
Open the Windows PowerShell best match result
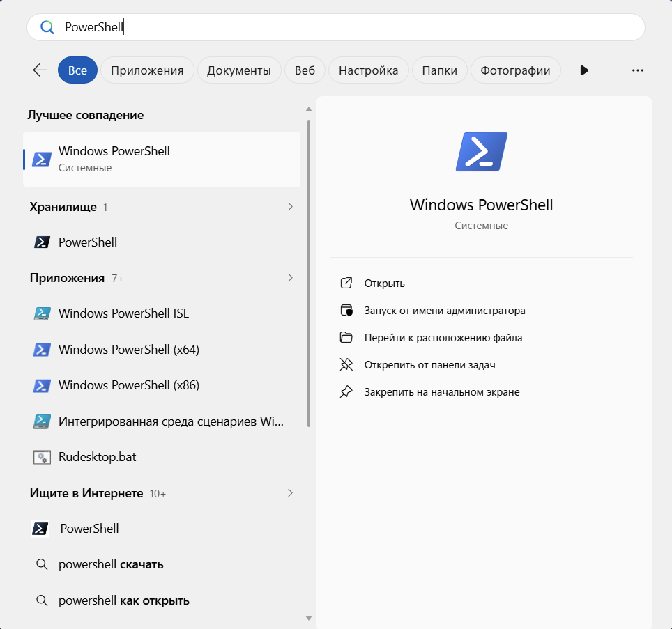pyautogui.click(x=162, y=160)
